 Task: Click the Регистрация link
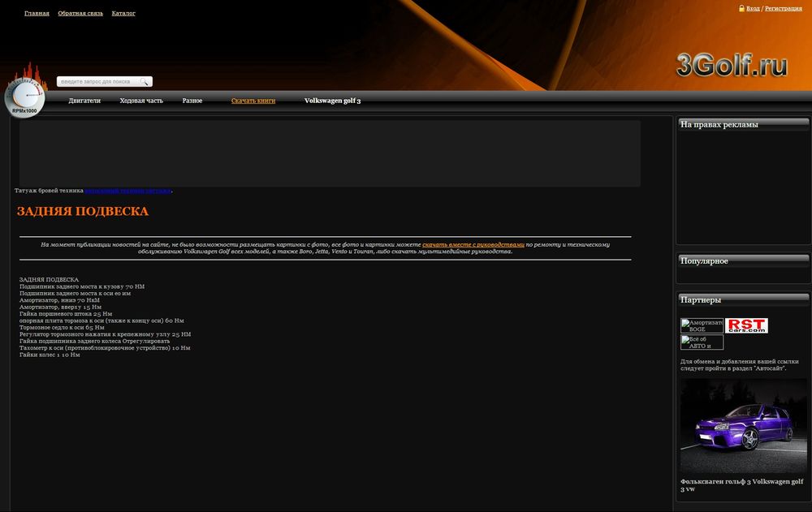tap(783, 8)
